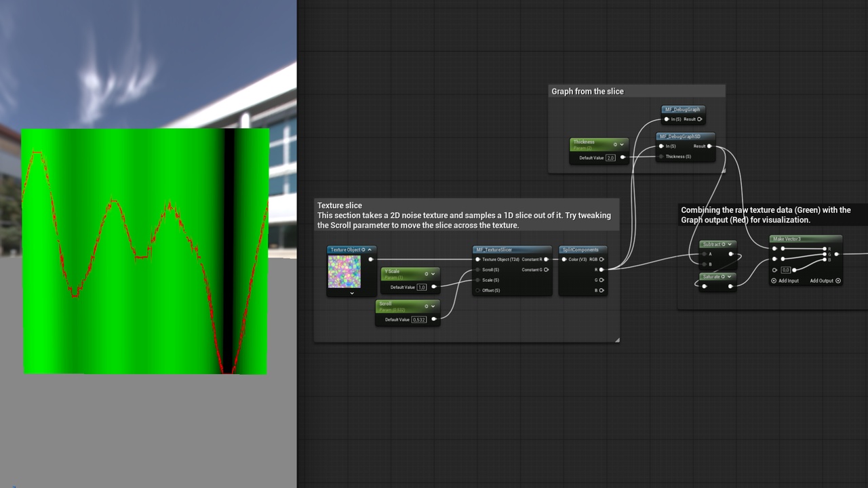Click the Scroll Default Value 0.532 field
Screen dimensions: 868x488
[x=419, y=319]
